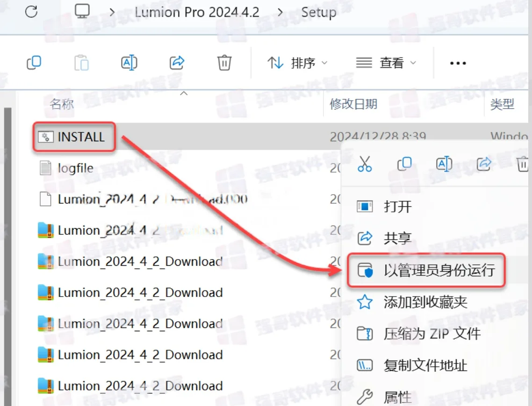Viewport: 532px width, 406px height.
Task: Click the INSTALL application icon
Action: 45,137
